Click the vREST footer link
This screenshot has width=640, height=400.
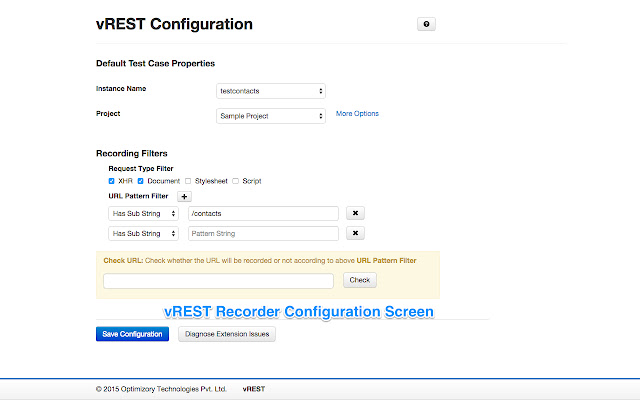pyautogui.click(x=253, y=389)
